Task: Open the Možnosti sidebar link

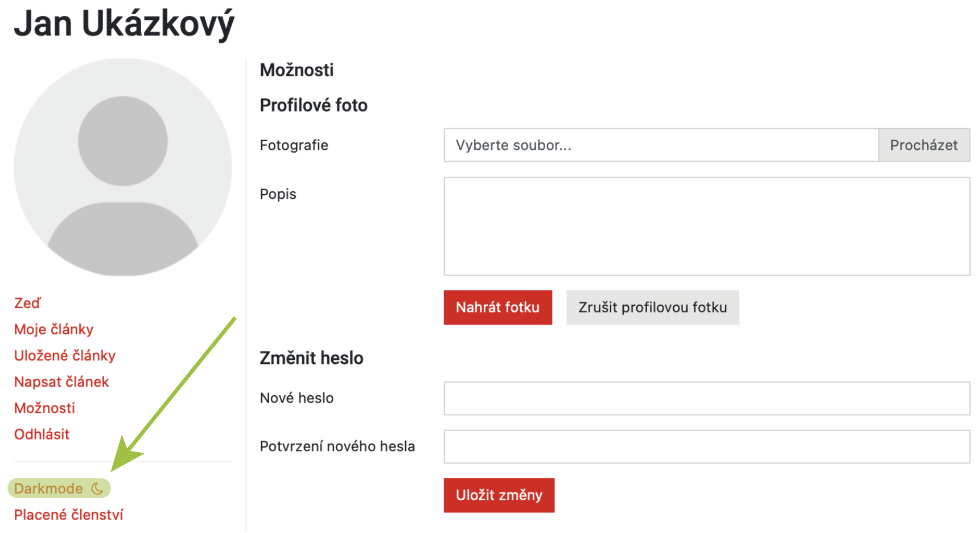Action: tap(44, 408)
